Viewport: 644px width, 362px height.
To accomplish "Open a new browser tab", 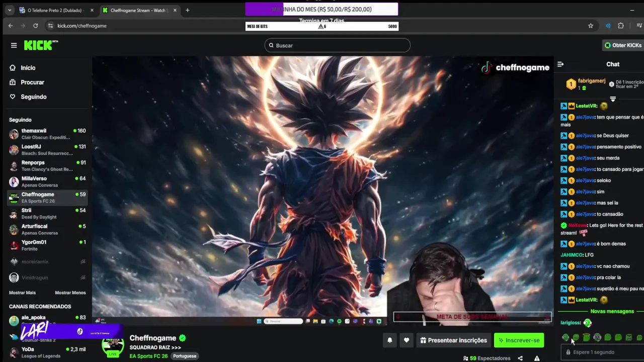I will 187,10.
